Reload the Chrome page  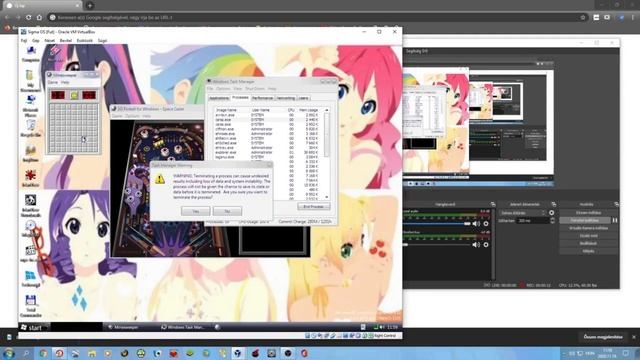[28, 18]
